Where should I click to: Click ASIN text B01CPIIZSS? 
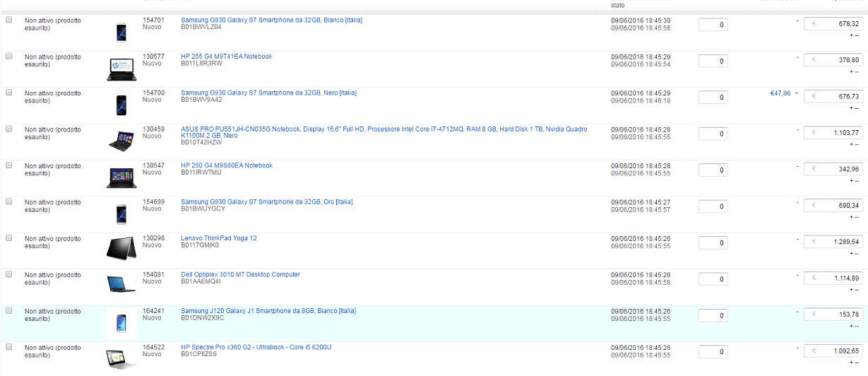[x=199, y=354]
